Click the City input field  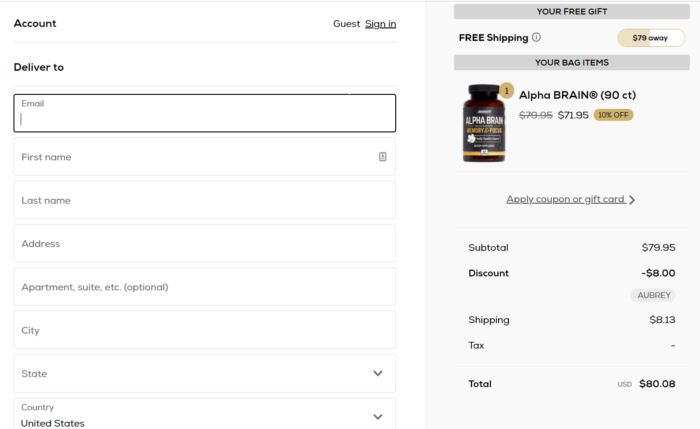click(204, 330)
